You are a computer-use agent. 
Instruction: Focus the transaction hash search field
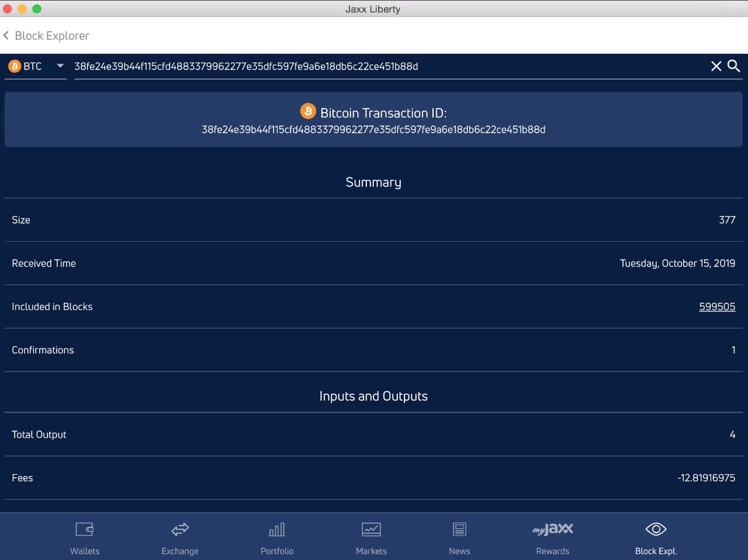(x=389, y=67)
